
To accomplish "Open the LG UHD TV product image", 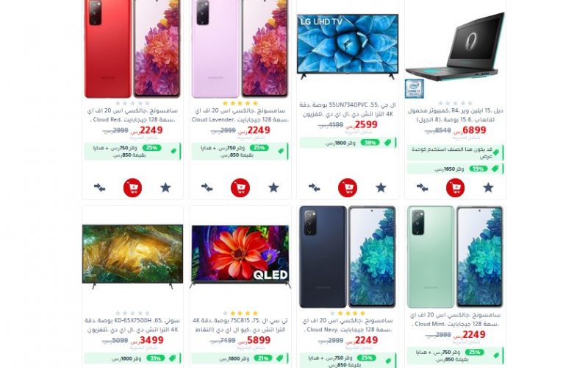I will pos(348,46).
